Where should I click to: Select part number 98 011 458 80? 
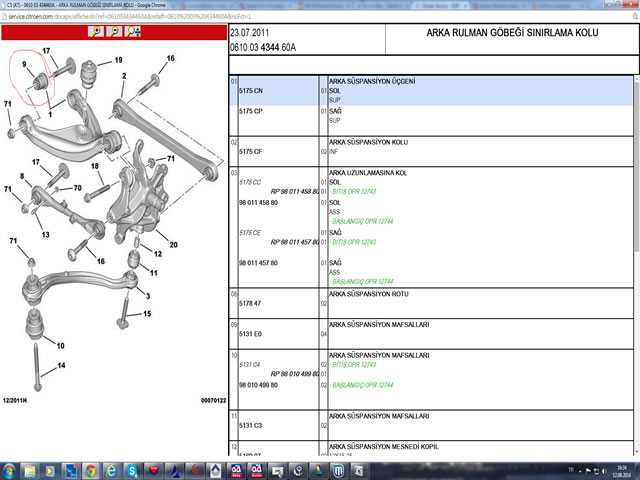coord(258,202)
